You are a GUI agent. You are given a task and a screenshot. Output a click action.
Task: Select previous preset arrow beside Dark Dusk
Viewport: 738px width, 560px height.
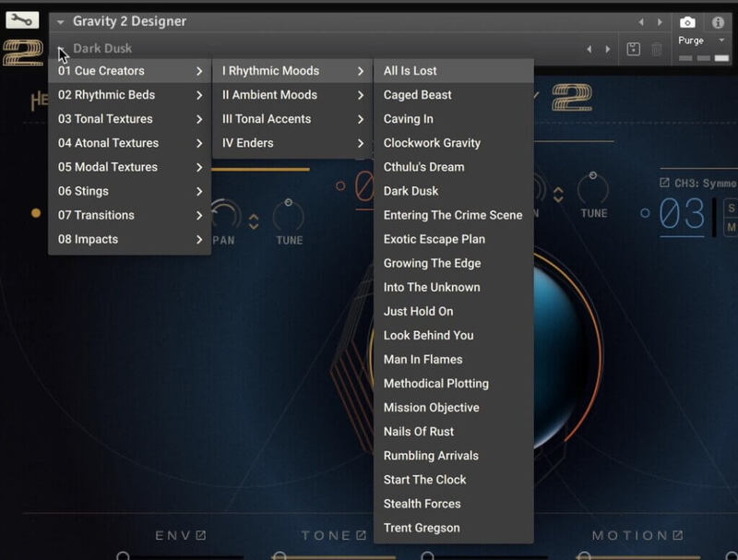coord(589,49)
